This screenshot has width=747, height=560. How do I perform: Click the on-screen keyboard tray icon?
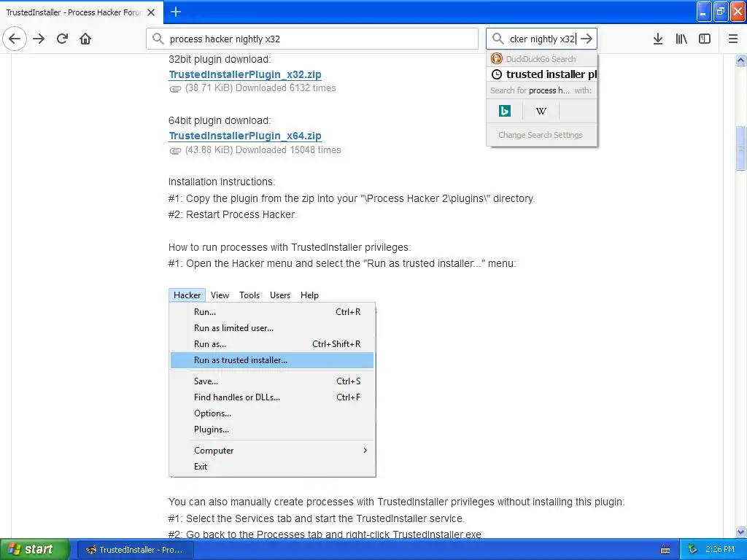pyautogui.click(x=665, y=550)
